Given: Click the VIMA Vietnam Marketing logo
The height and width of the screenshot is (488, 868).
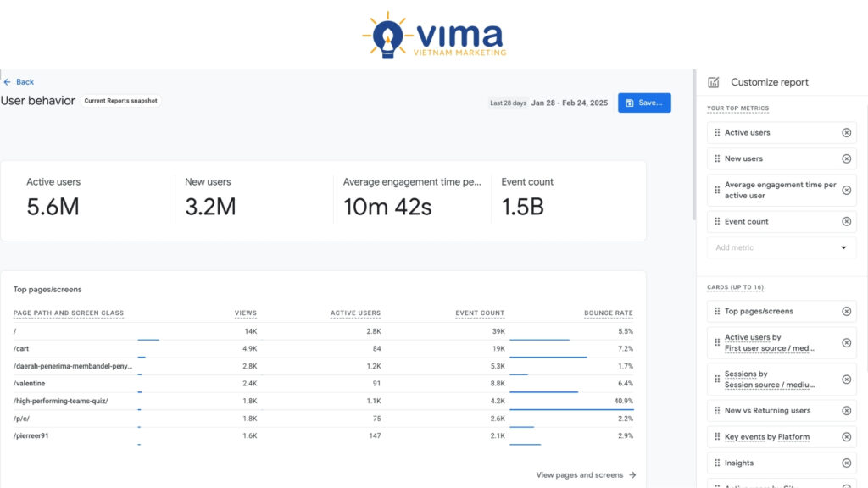Looking at the screenshot, I should click(433, 36).
